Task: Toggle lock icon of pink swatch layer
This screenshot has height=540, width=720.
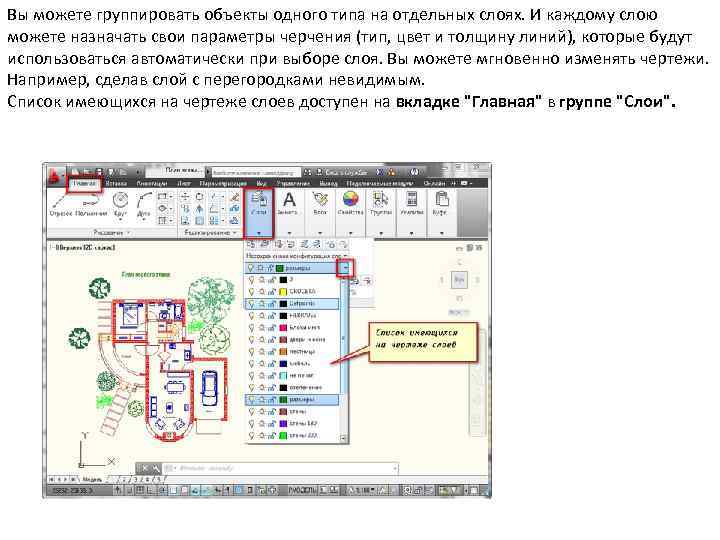Action: pos(271,328)
